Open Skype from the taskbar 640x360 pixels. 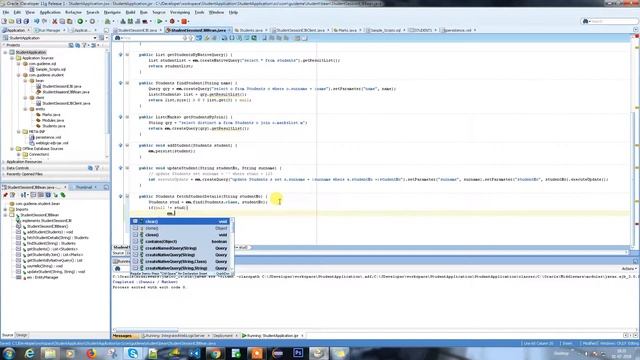click(133, 353)
